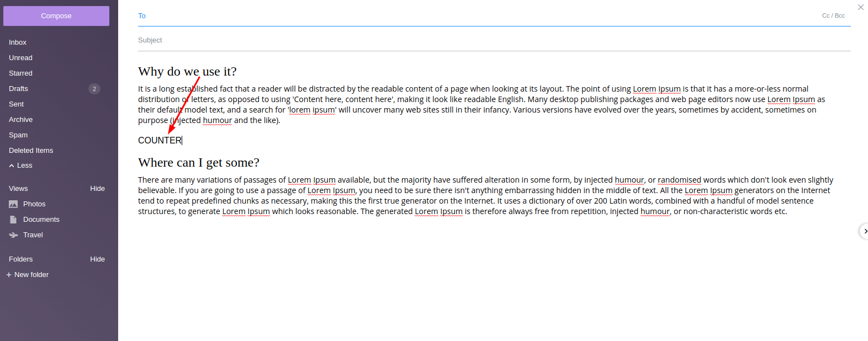868x341 pixels.
Task: Close the compose window
Action: 860,7
